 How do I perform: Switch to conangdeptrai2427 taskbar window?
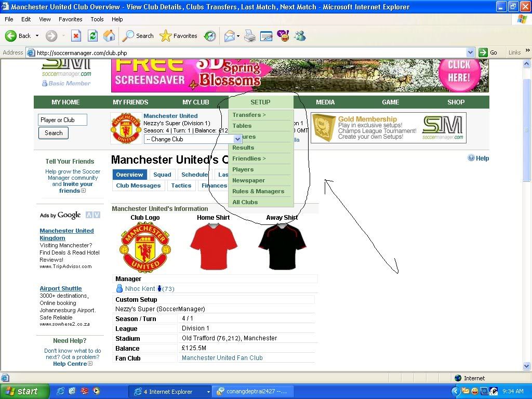252,392
